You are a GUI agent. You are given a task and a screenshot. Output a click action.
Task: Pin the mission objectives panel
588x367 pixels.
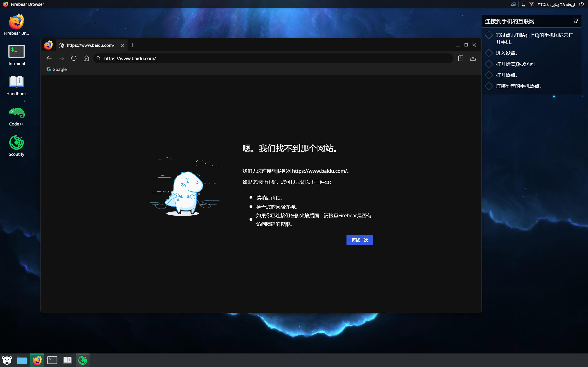[x=576, y=21]
